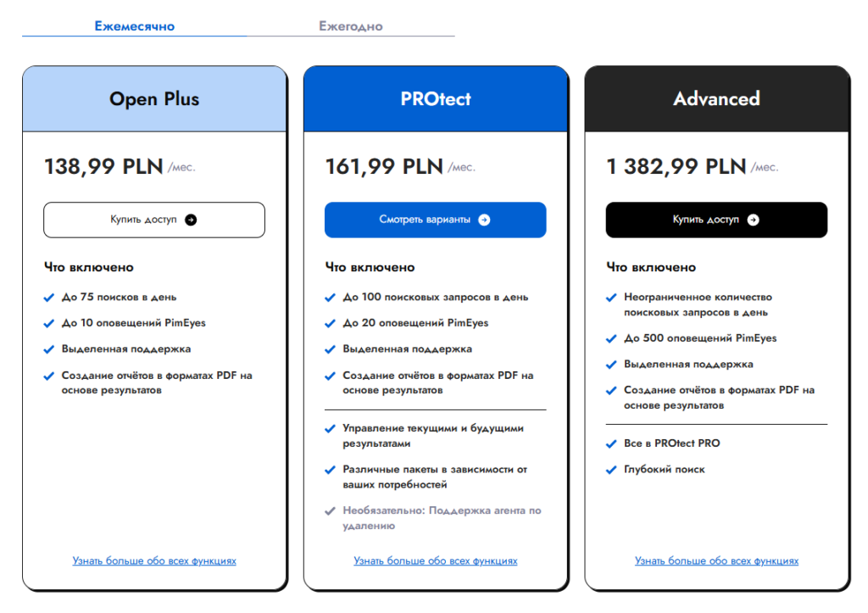Click arrow icon in Смотреть варианты button
The image size is (868, 613).
click(x=484, y=220)
